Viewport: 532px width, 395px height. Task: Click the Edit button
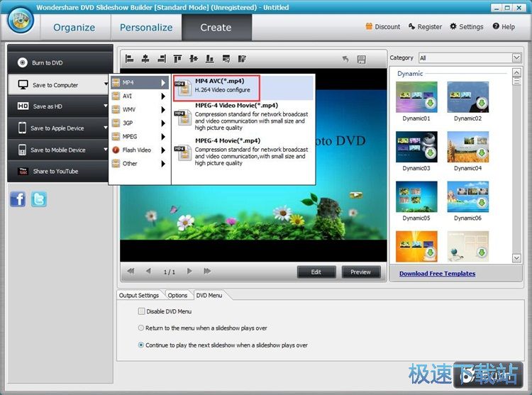point(316,272)
